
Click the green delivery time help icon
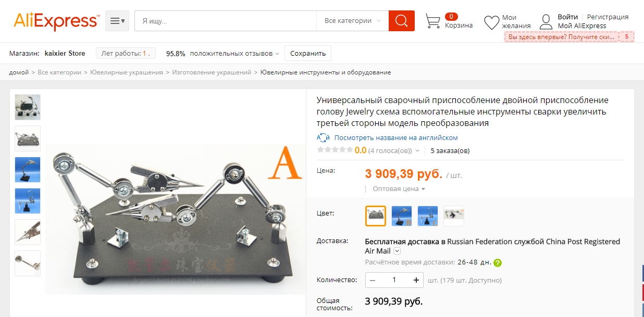point(498,262)
